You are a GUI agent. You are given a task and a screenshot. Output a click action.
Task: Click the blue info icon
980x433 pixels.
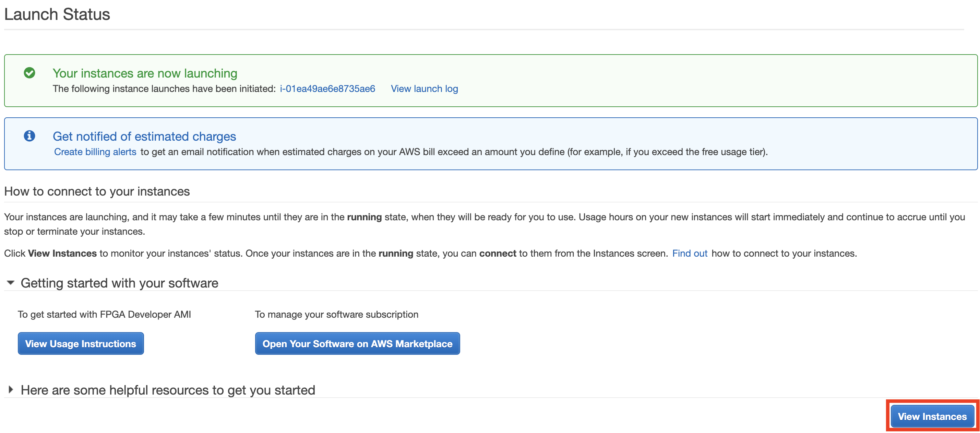pyautogui.click(x=29, y=136)
